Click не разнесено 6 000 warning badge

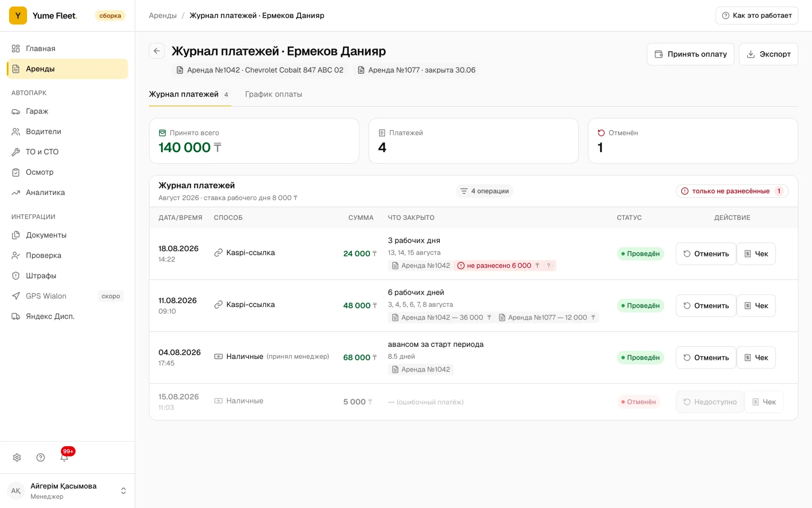coord(505,266)
